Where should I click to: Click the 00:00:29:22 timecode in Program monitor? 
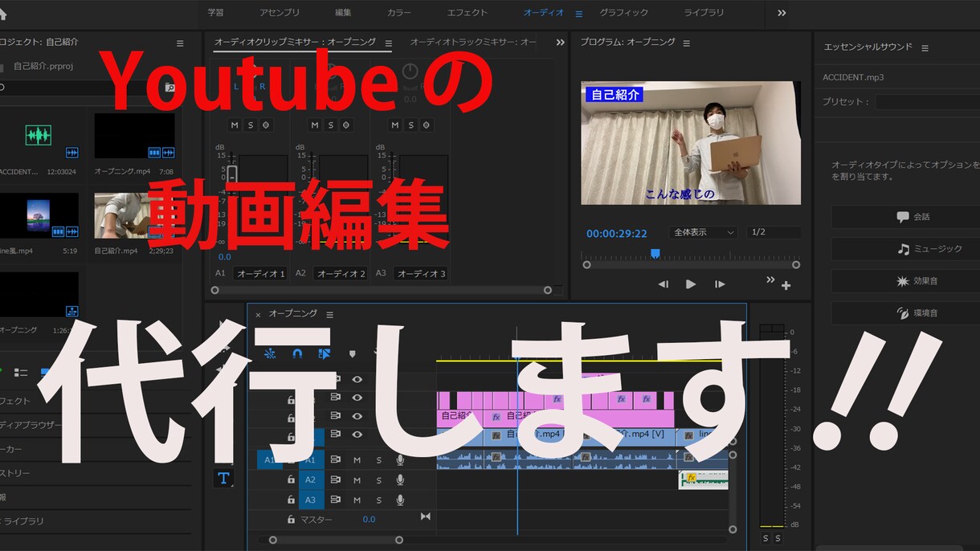click(x=617, y=234)
